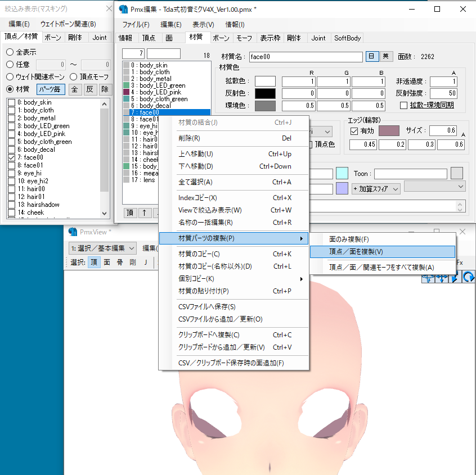The height and width of the screenshot is (475, 476).
Task: Select the 頂点モーフ radio button
Action: (73, 77)
